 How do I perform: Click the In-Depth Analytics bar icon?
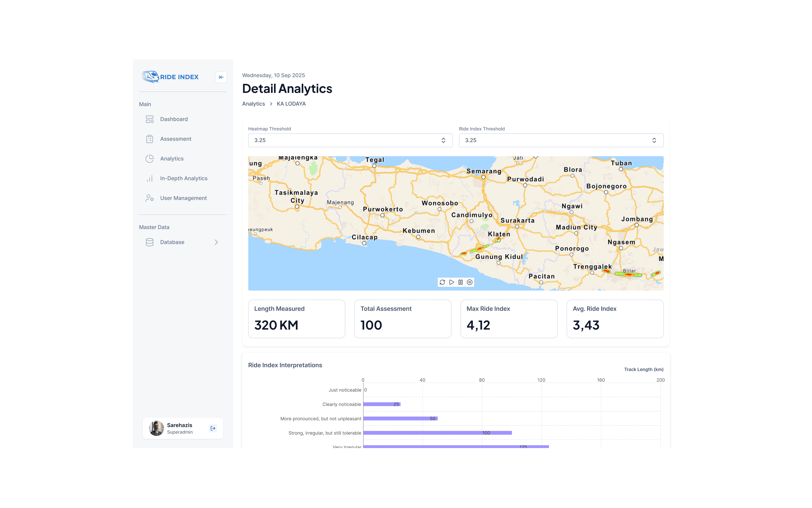[150, 178]
